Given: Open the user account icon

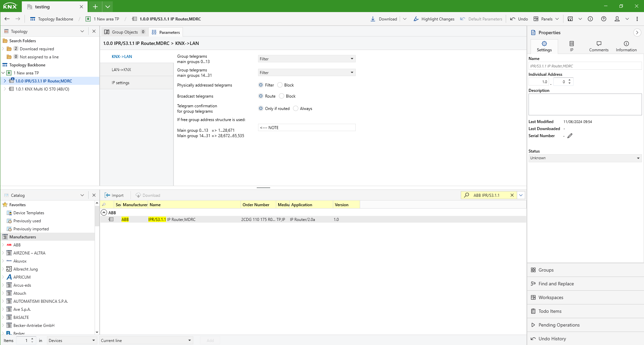Looking at the screenshot, I should pos(617,19).
